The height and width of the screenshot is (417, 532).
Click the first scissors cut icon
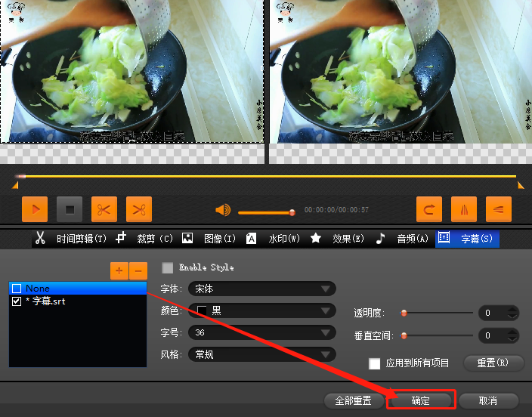[x=104, y=209]
